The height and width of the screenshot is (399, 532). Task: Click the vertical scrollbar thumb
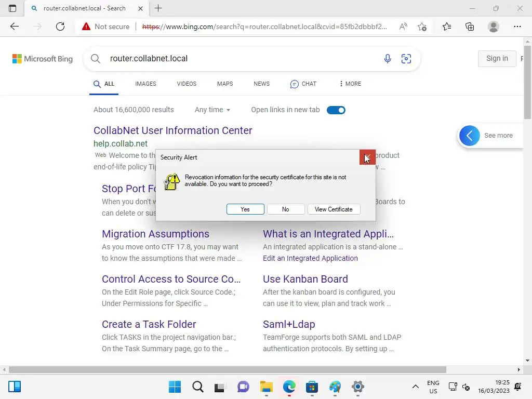[527, 83]
